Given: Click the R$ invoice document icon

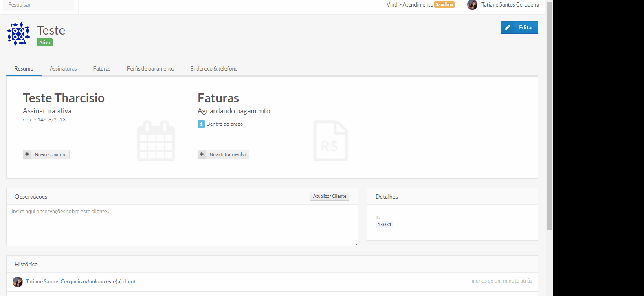Looking at the screenshot, I should (330, 141).
